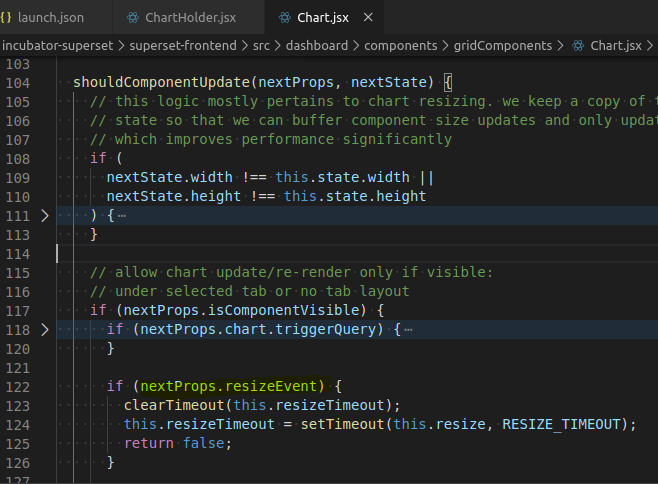Click the fold ellipsis after triggerQuery line
This screenshot has height=484, width=658.
[408, 330]
